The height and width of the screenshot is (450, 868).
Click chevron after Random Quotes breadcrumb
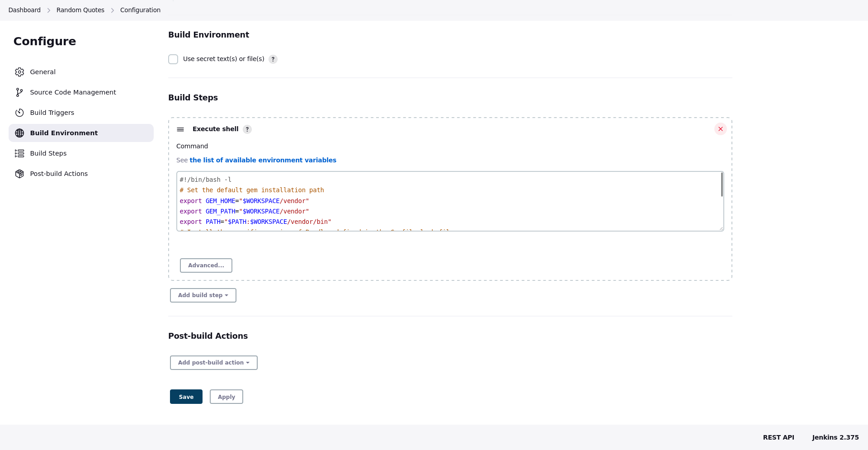[x=113, y=10]
